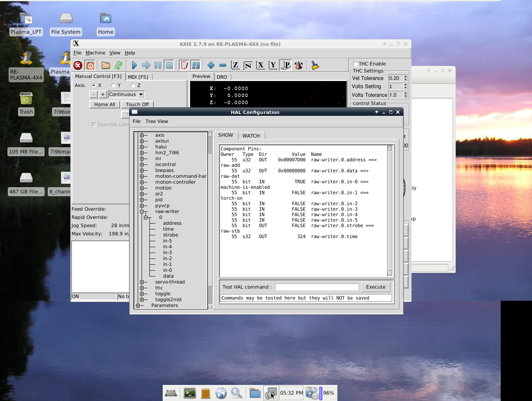Click the Step (next line) arrow icon

coord(146,65)
